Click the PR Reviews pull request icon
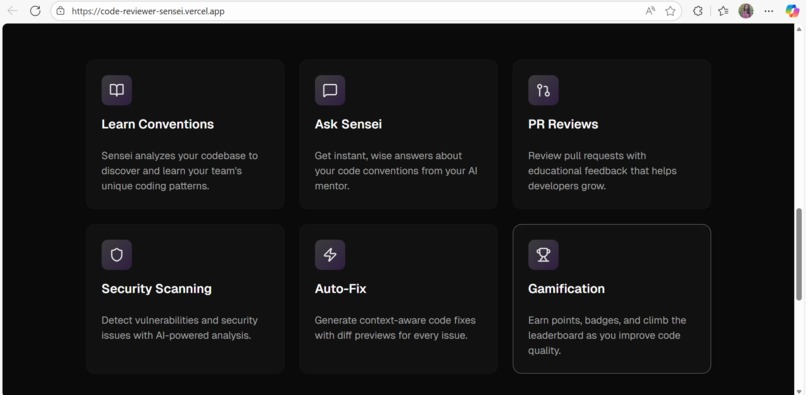Image resolution: width=806 pixels, height=395 pixels. (x=543, y=91)
